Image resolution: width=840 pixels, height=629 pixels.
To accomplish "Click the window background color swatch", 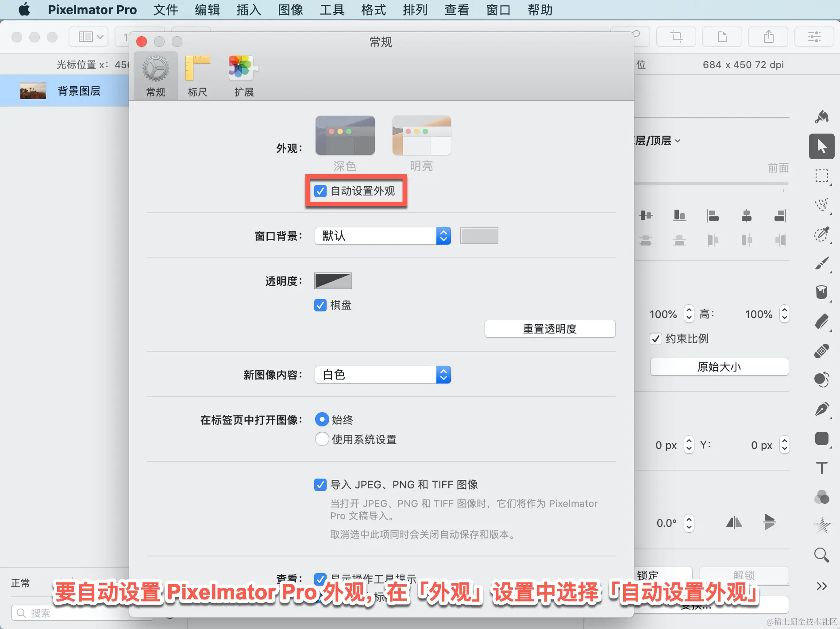I will [479, 236].
